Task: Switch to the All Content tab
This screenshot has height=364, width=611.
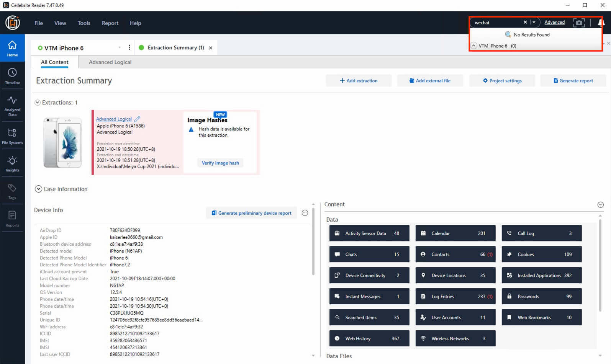Action: 54,62
